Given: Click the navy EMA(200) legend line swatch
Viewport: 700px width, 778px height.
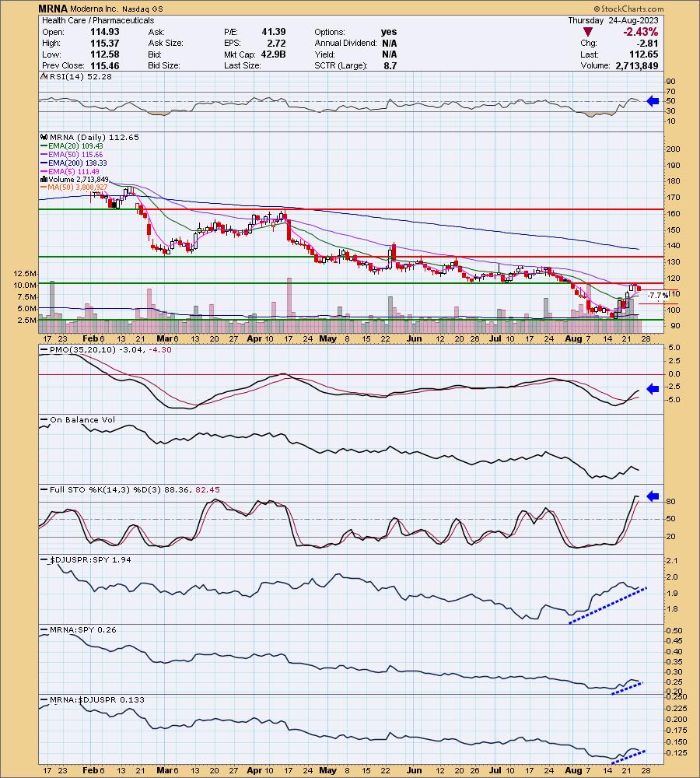Looking at the screenshot, I should (x=44, y=163).
